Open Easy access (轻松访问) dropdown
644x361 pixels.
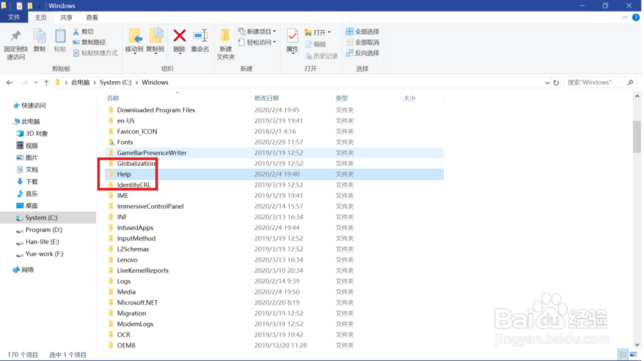click(257, 42)
